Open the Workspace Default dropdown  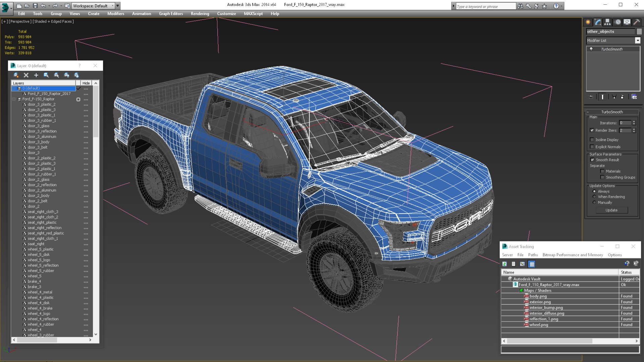[x=113, y=6]
